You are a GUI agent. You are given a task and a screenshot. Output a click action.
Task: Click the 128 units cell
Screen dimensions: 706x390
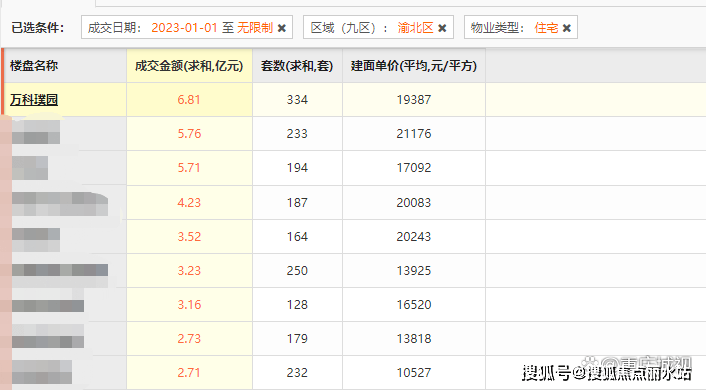pyautogui.click(x=297, y=305)
